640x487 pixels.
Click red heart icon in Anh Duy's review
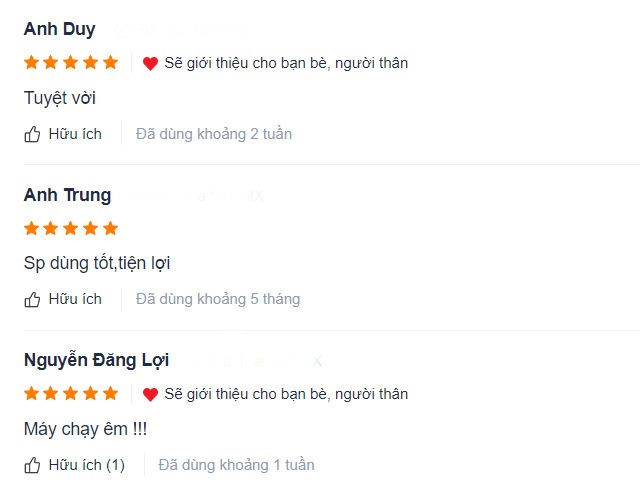pos(150,63)
